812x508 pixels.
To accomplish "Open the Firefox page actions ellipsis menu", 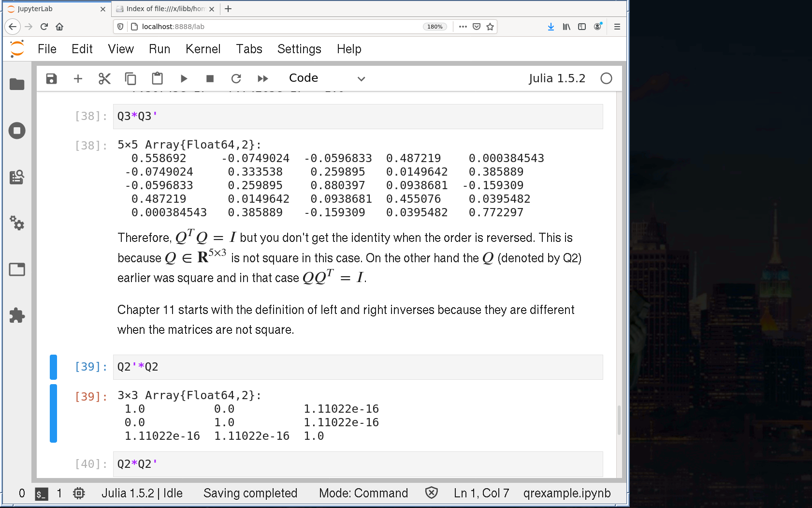I will click(x=463, y=27).
